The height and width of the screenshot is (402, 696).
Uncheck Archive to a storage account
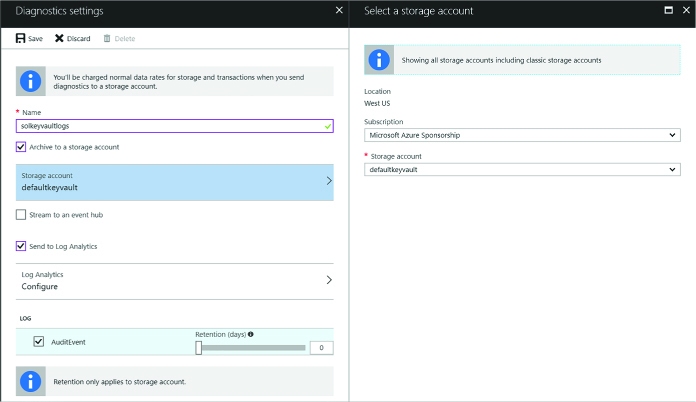[x=21, y=147]
